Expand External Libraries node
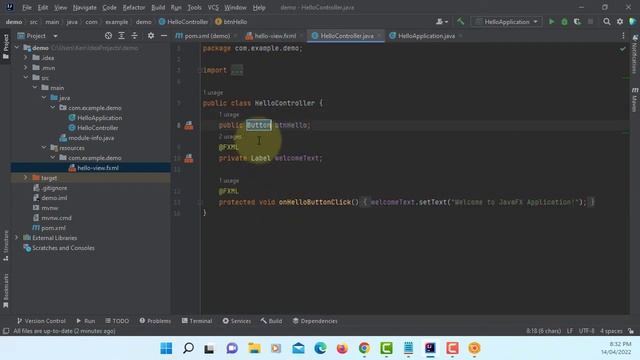The height and width of the screenshot is (360, 640). (17, 238)
